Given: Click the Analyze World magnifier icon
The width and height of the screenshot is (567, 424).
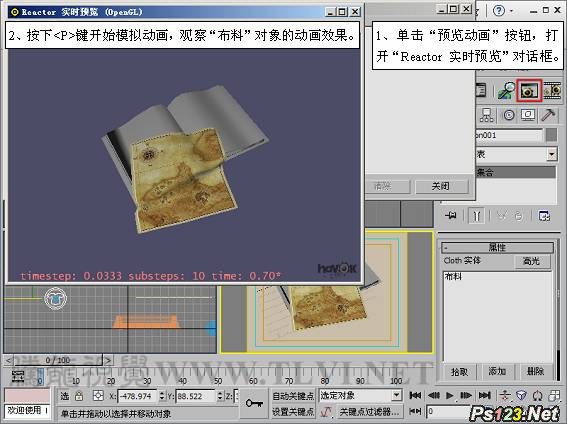Looking at the screenshot, I should [506, 90].
